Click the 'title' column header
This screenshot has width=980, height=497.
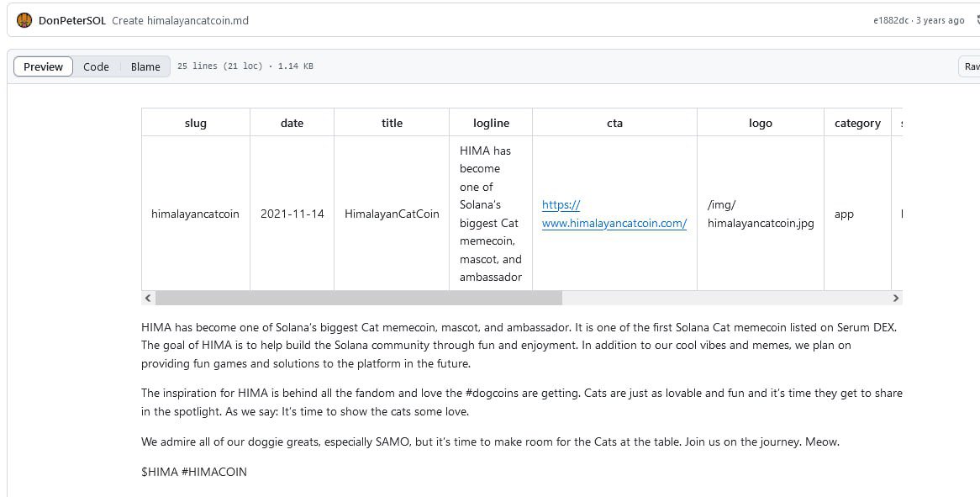392,123
